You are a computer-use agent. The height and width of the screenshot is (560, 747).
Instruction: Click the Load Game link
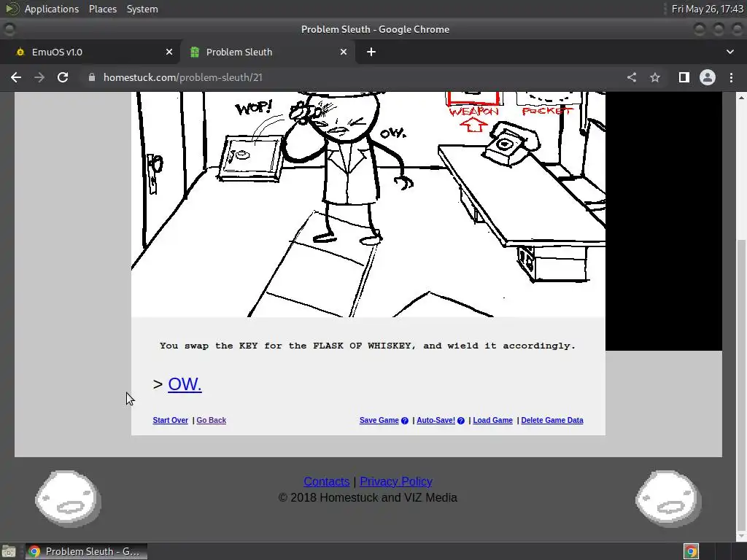492,420
